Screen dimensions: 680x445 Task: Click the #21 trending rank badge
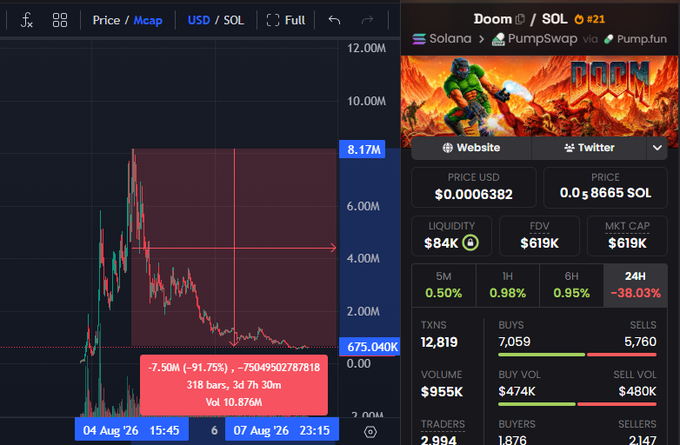pos(589,19)
